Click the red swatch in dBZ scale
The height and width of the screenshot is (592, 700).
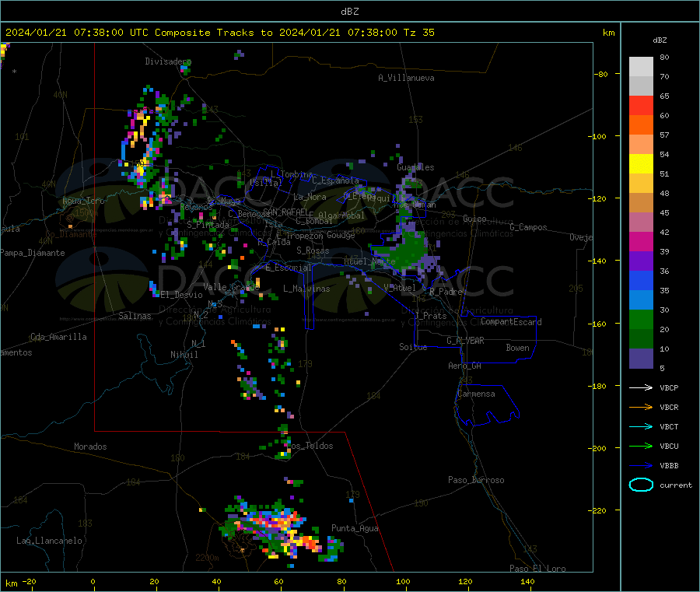tap(641, 105)
